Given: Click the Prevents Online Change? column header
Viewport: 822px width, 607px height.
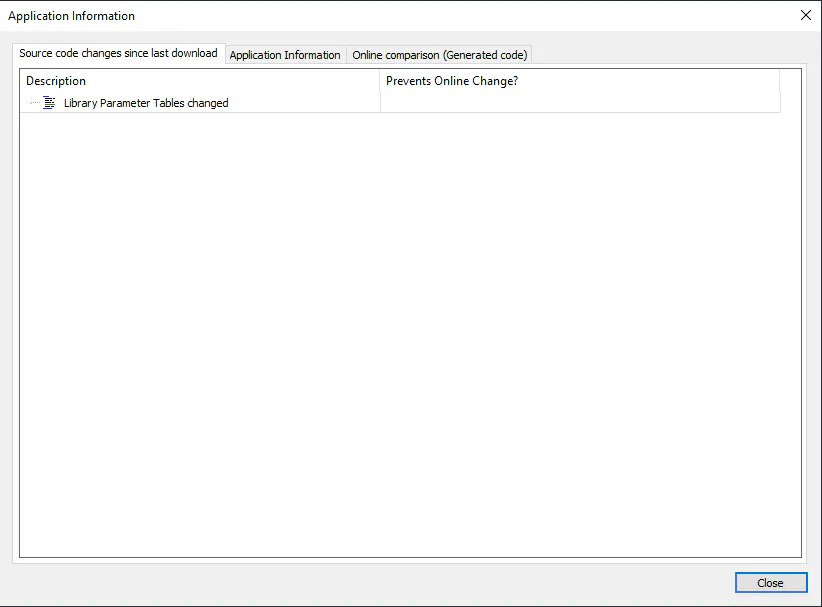Looking at the screenshot, I should pyautogui.click(x=451, y=81).
